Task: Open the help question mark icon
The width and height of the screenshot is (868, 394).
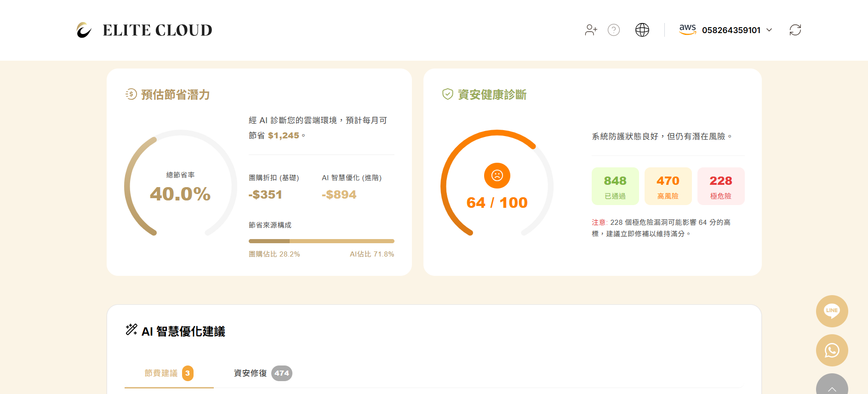Action: point(614,30)
